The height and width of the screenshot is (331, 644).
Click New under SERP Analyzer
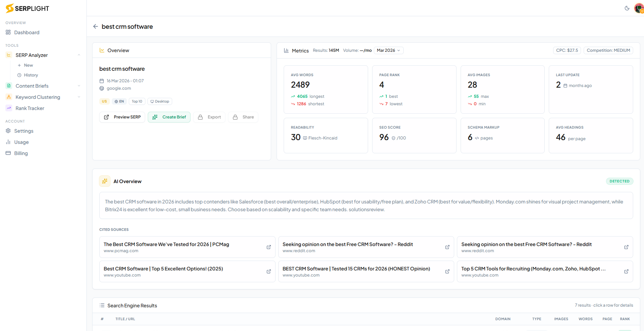click(28, 65)
